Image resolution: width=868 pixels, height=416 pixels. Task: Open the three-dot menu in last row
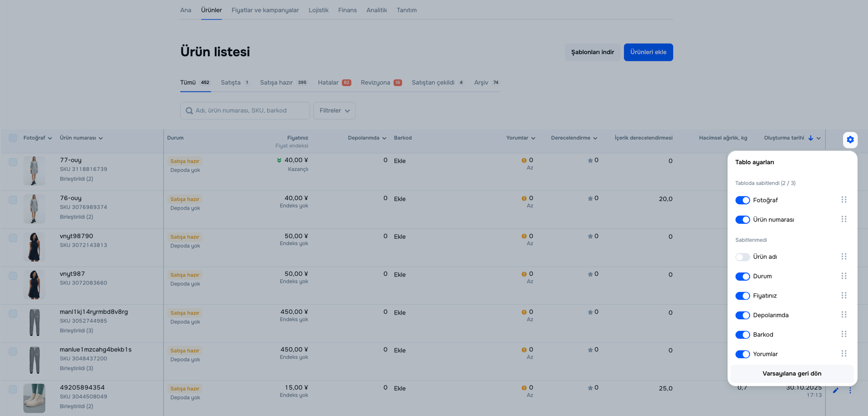[850, 390]
